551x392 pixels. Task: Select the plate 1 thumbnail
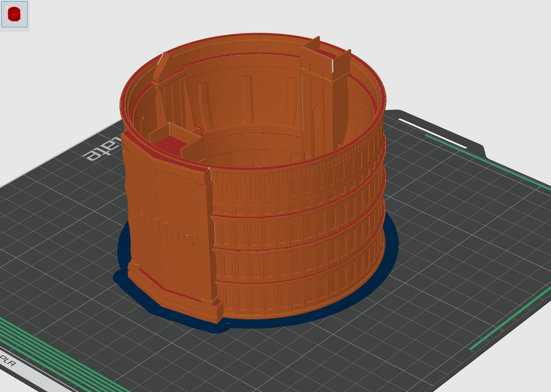pos(14,15)
